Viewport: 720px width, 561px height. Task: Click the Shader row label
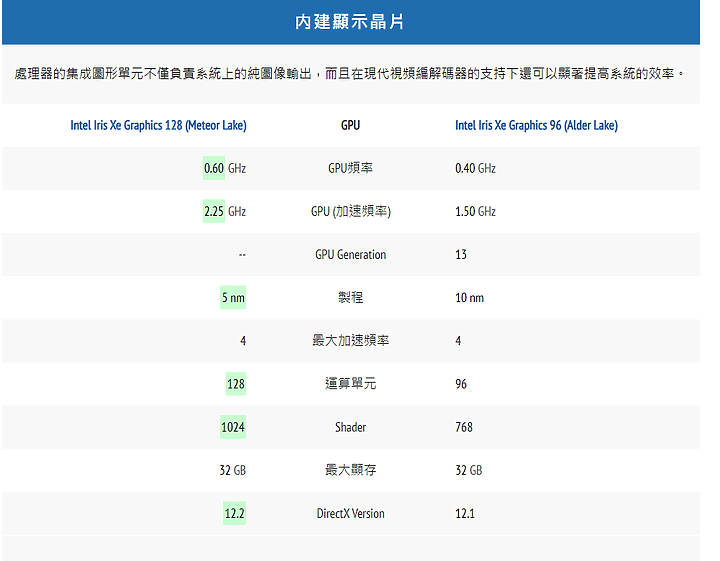(350, 427)
